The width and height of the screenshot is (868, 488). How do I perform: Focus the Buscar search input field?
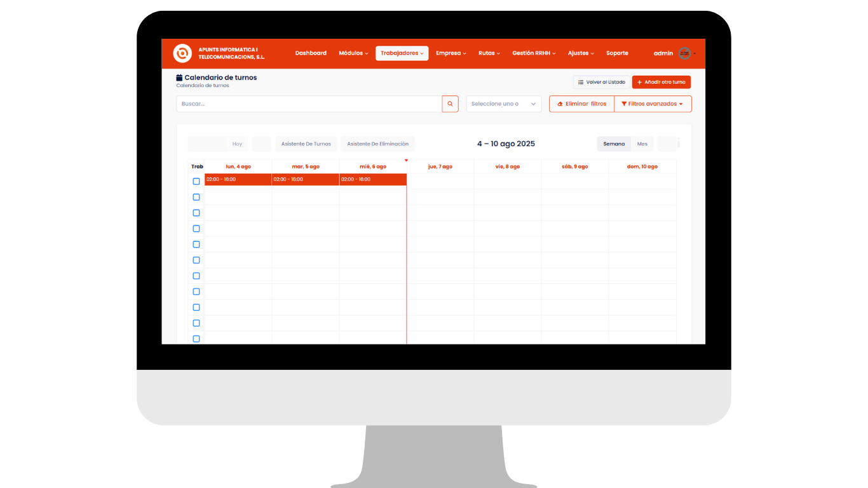(309, 104)
